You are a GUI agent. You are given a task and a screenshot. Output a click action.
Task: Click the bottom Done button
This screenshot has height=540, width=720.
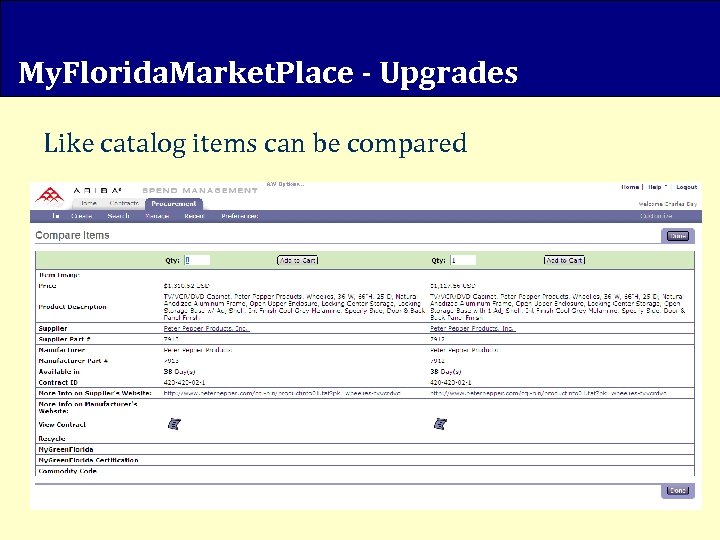tap(678, 490)
